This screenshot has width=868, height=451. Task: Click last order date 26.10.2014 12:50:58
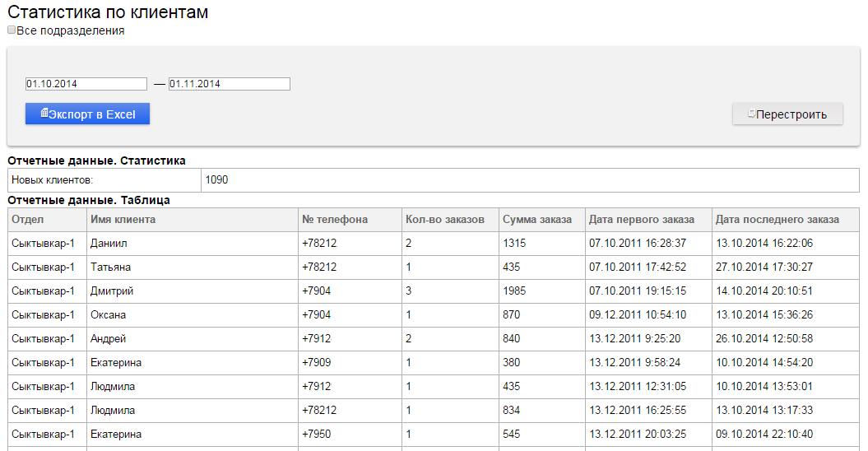(x=764, y=338)
